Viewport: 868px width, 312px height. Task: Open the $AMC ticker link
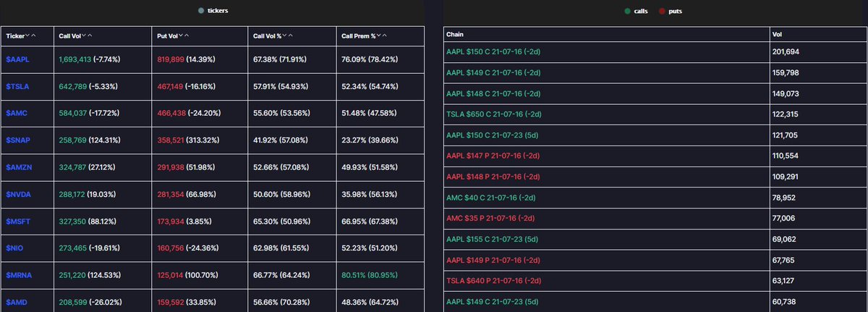(x=15, y=114)
